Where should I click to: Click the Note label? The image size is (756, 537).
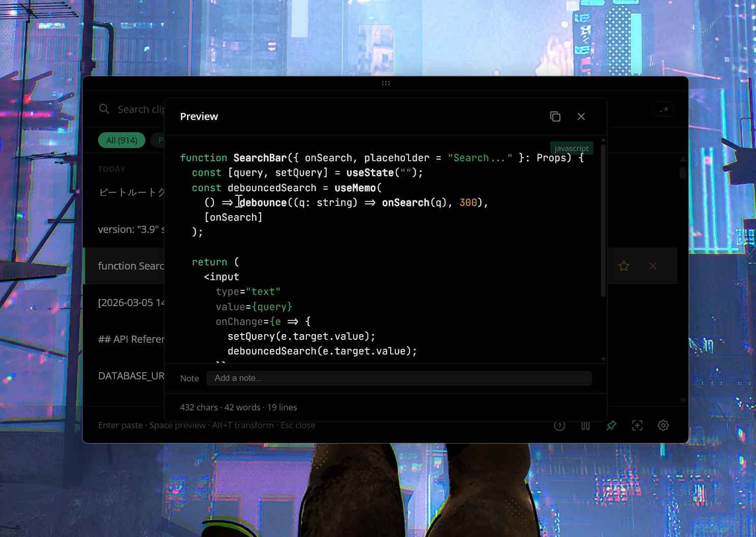[x=190, y=378]
